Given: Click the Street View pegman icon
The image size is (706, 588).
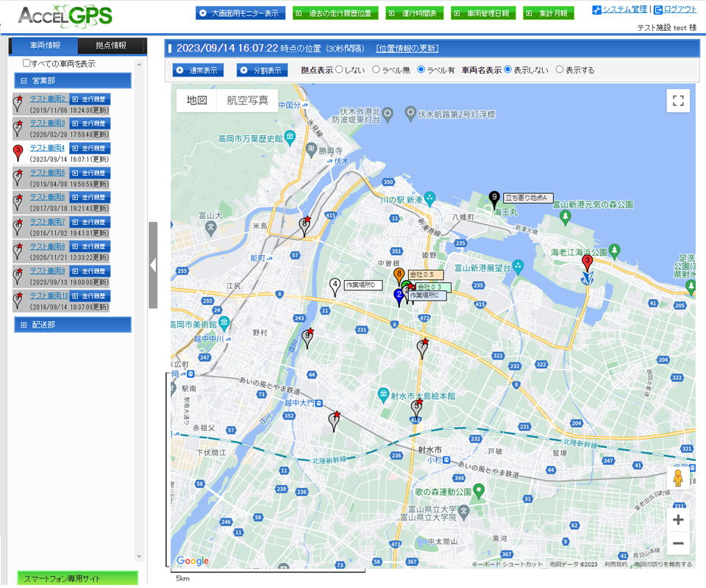Looking at the screenshot, I should [678, 478].
